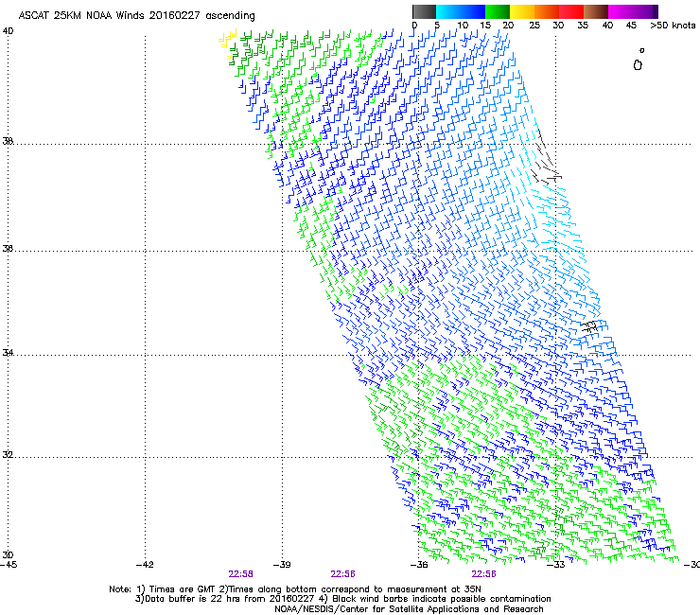Click the '20' color scale label
The image size is (700, 615).
508,26
